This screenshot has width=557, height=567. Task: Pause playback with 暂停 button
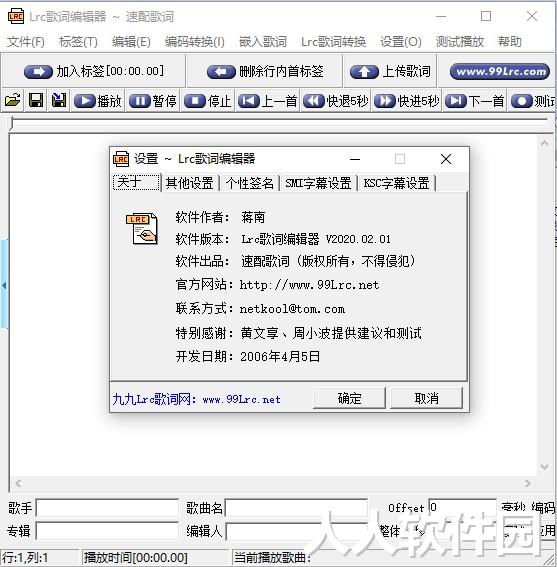coord(153,101)
